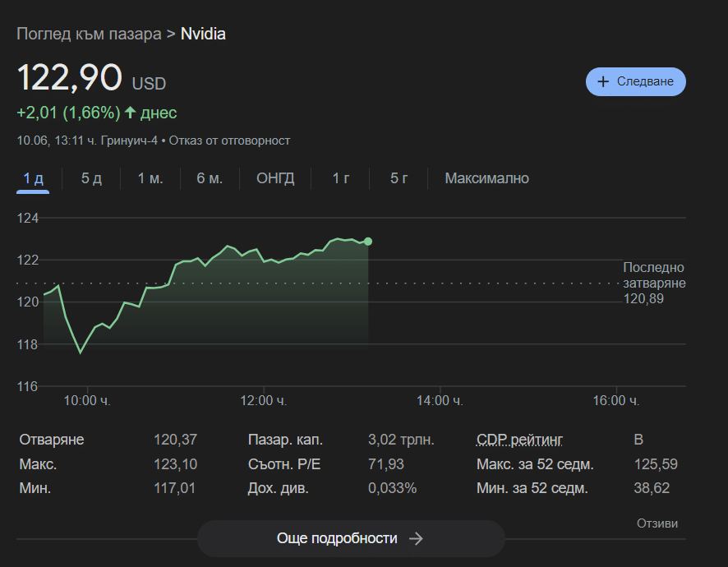
Task: Open the Поглед към пазара breadcrumb link
Action: [x=89, y=34]
